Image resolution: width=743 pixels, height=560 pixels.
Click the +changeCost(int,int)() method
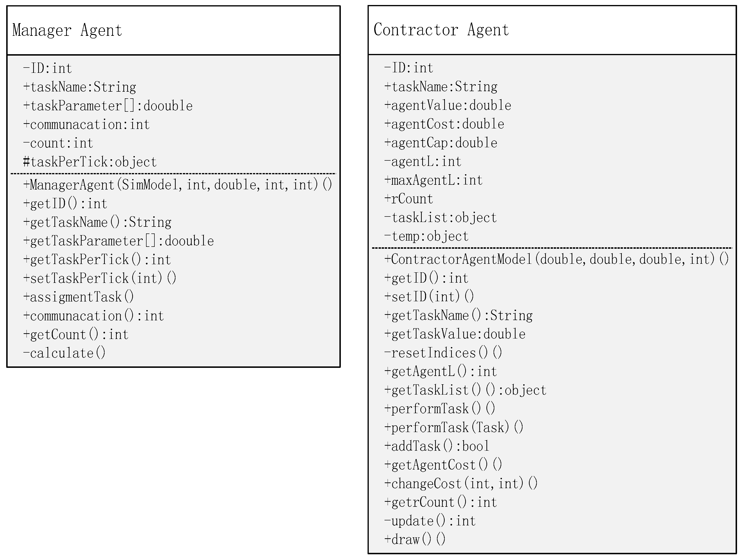tap(461, 483)
